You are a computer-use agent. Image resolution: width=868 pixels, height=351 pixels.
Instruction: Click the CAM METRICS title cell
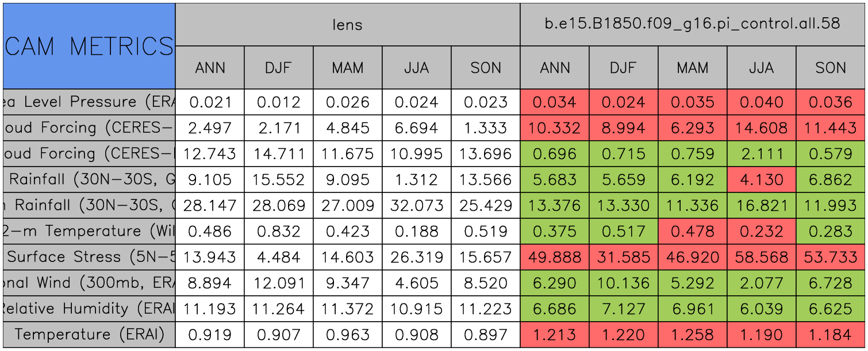click(89, 46)
